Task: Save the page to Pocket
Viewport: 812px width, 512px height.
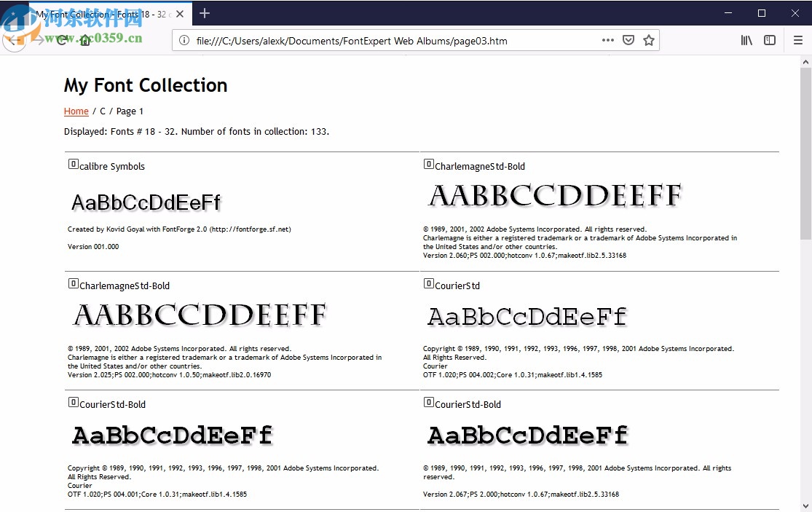Action: [628, 40]
